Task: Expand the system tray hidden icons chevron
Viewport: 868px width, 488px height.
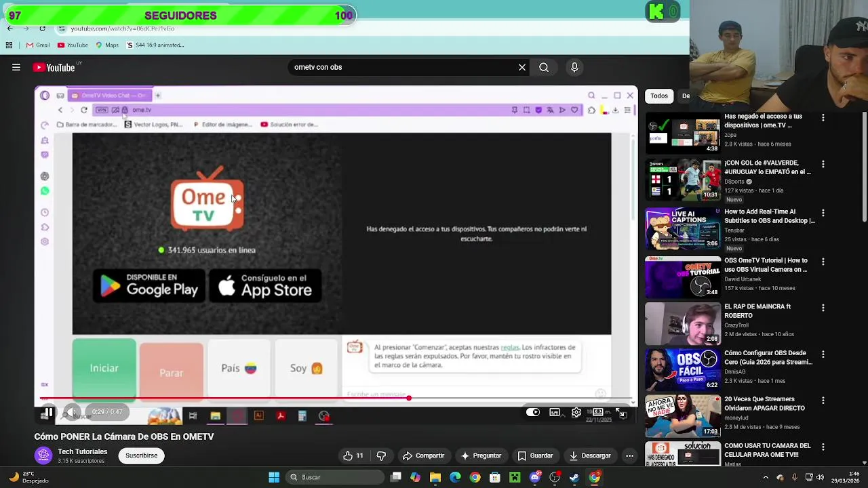Action: [x=766, y=477]
